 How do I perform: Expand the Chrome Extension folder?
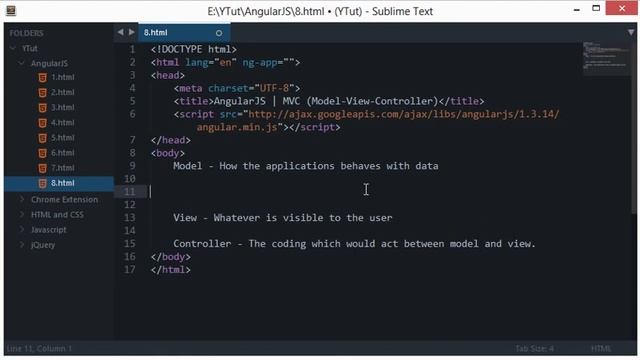coord(22,199)
